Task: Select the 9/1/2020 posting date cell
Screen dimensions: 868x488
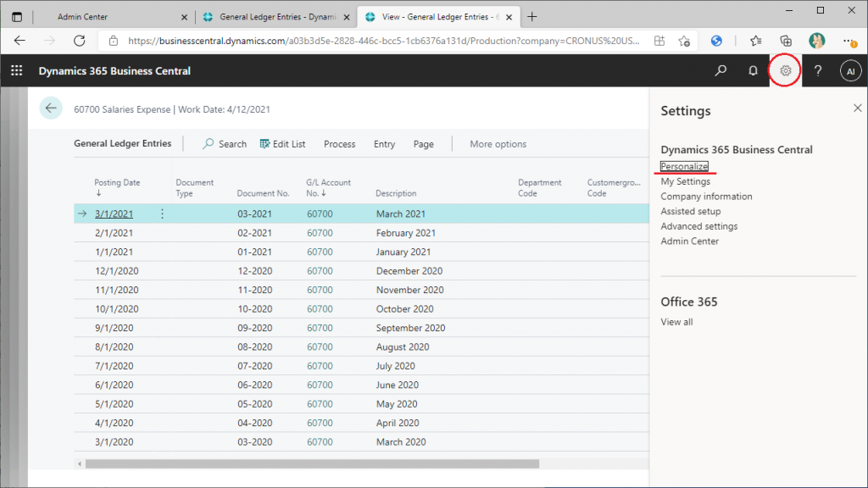Action: click(114, 328)
